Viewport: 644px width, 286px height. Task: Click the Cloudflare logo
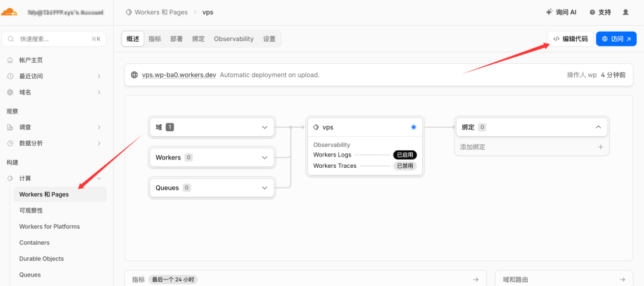coord(9,13)
